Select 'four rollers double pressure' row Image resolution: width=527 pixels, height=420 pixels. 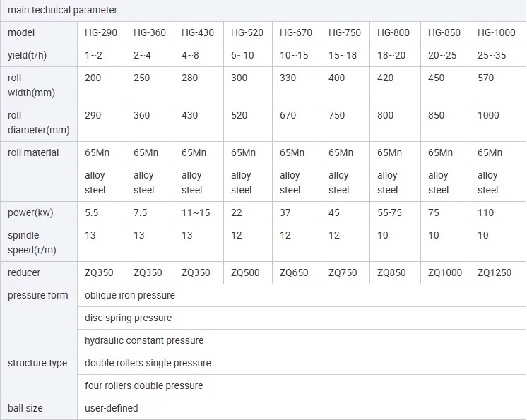pos(301,385)
